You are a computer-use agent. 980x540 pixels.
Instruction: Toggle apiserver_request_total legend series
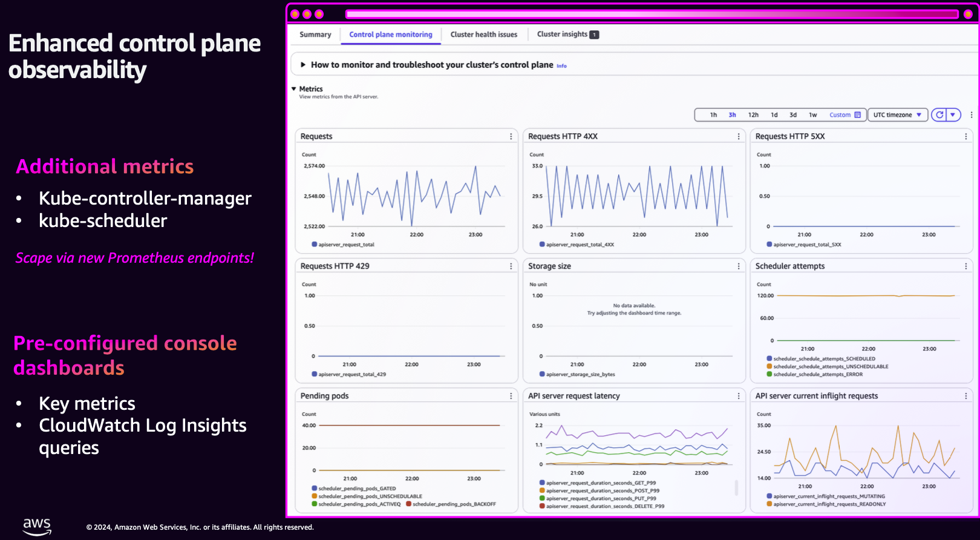(343, 245)
